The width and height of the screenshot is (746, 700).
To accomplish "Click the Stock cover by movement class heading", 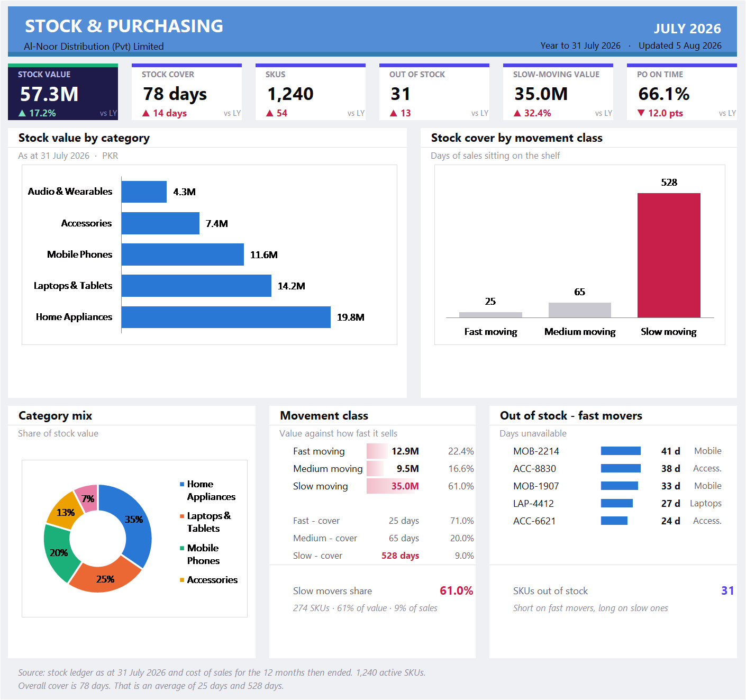I will tap(517, 138).
